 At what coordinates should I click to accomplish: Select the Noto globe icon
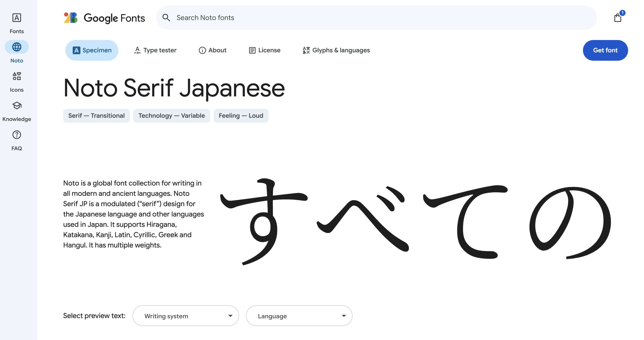(17, 47)
